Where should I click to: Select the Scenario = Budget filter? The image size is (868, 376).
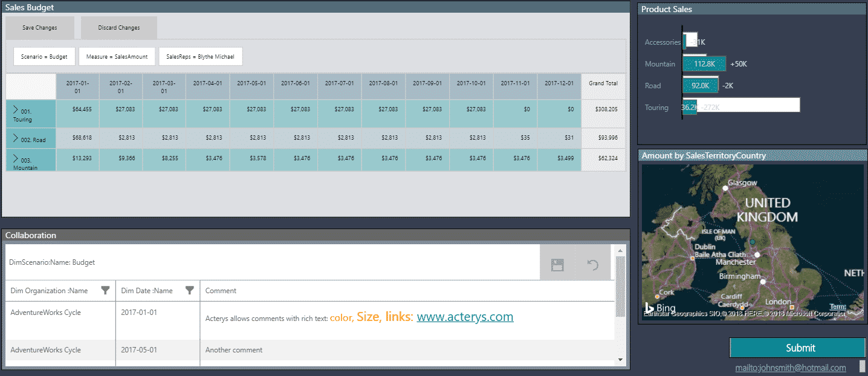(45, 57)
